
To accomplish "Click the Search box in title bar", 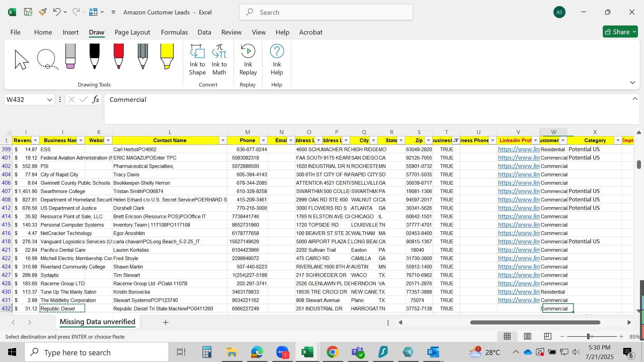I will coord(326,12).
